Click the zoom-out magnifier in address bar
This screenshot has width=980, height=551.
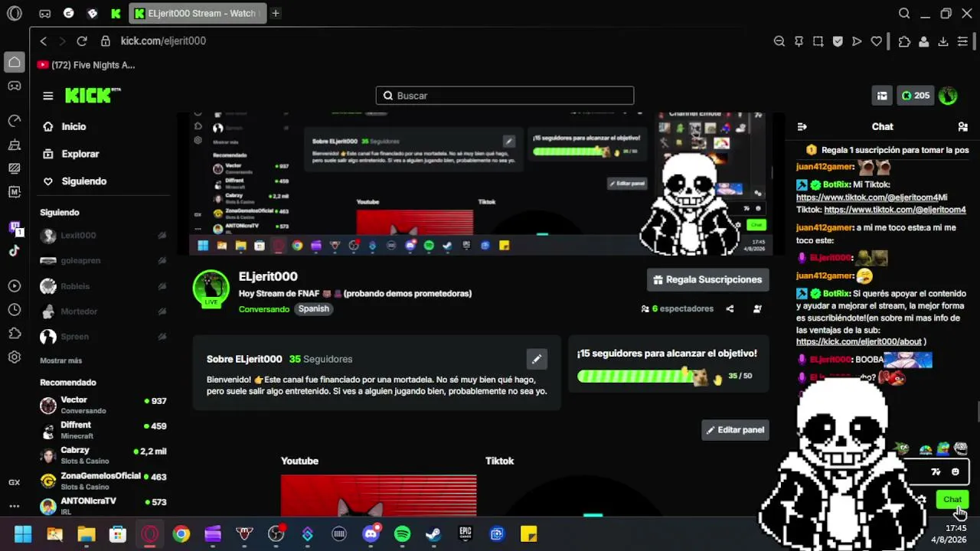click(779, 41)
